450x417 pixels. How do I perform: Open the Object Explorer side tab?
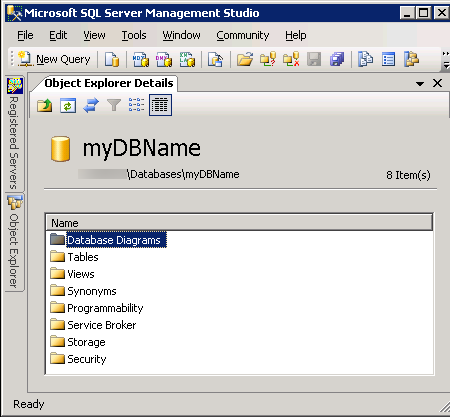[x=14, y=243]
